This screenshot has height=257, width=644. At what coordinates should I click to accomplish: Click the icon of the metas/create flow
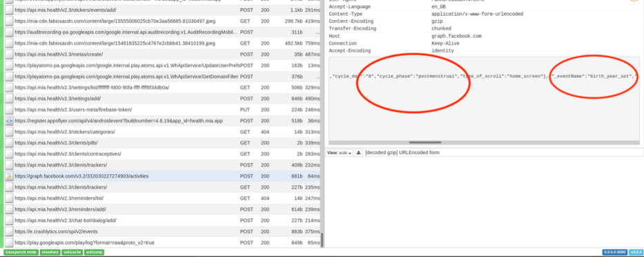[x=9, y=55]
